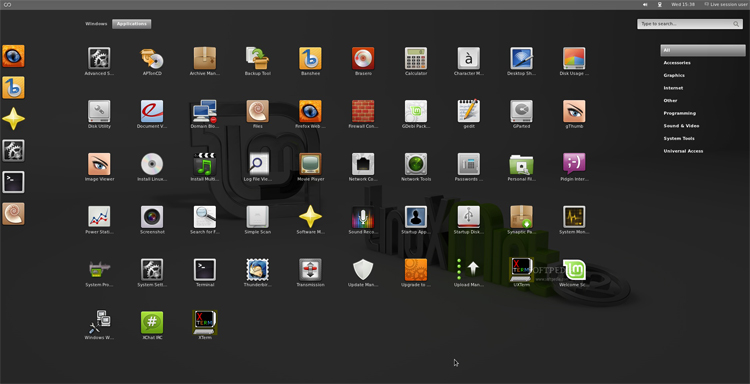Screen dimensions: 750x384
Task: Open gedit text editor
Action: 469,111
